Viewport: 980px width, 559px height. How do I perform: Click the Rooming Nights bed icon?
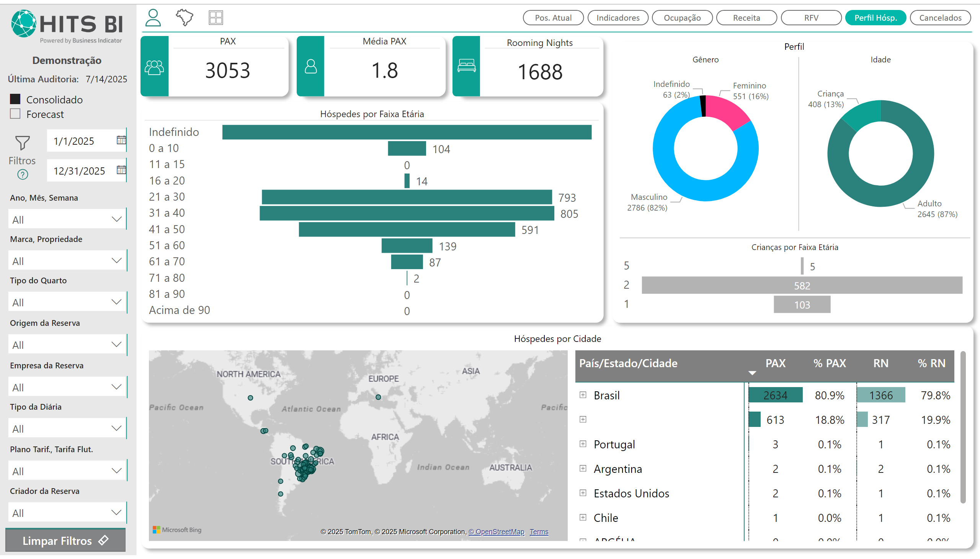466,66
